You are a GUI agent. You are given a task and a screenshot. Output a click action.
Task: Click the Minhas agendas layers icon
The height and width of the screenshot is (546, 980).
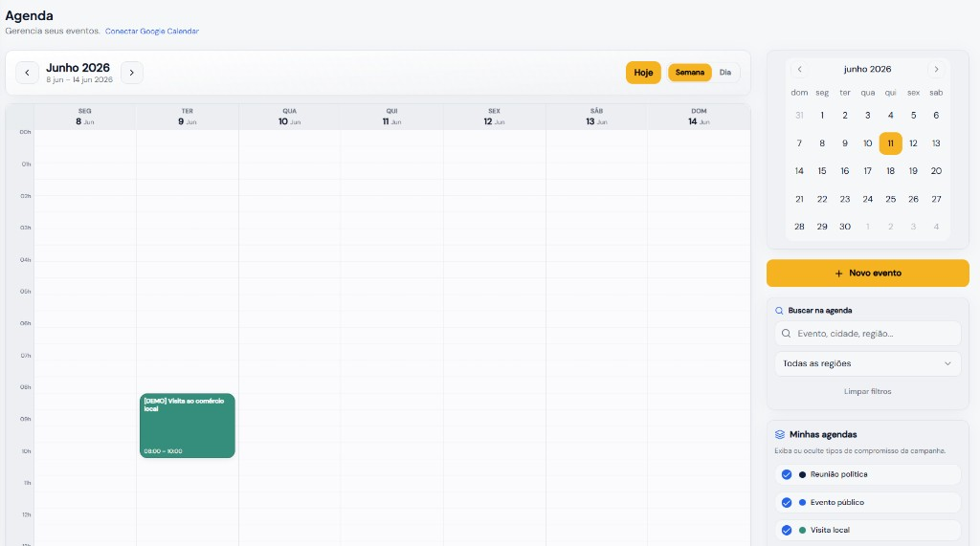click(x=780, y=434)
